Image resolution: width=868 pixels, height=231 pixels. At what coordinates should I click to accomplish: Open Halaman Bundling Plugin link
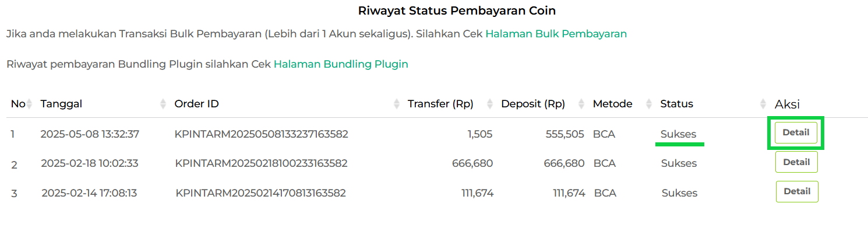click(341, 64)
